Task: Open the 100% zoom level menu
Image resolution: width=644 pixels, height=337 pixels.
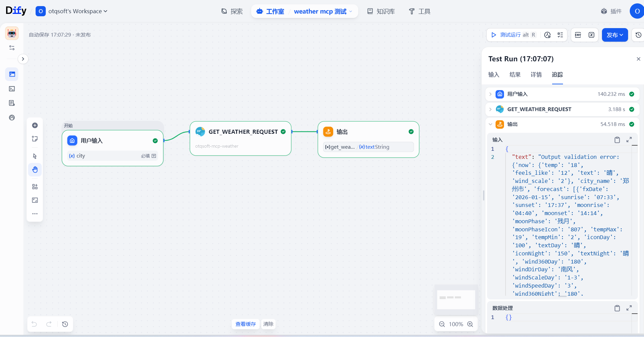Action: (456, 324)
